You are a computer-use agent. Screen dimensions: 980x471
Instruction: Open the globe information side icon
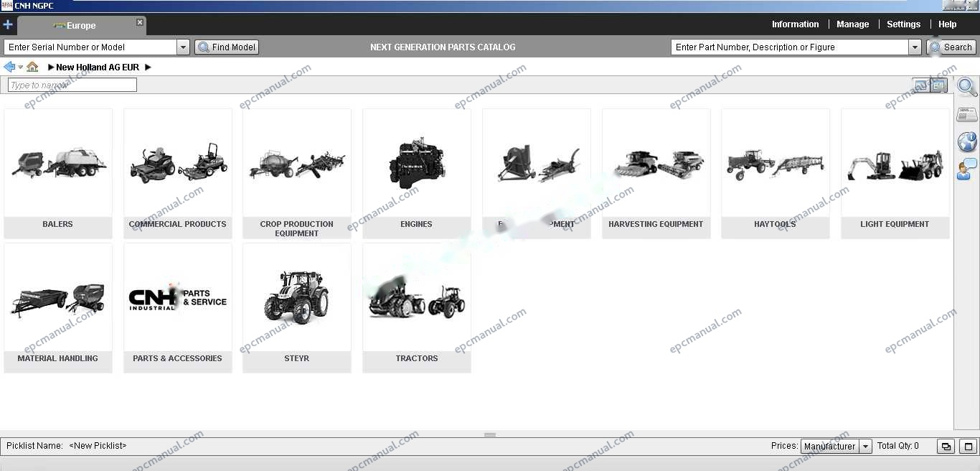[x=967, y=141]
